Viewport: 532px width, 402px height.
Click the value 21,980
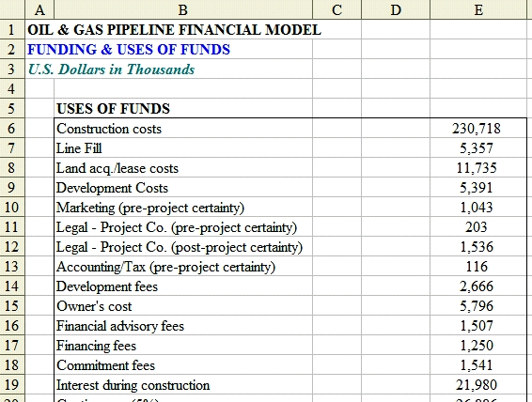(x=477, y=385)
